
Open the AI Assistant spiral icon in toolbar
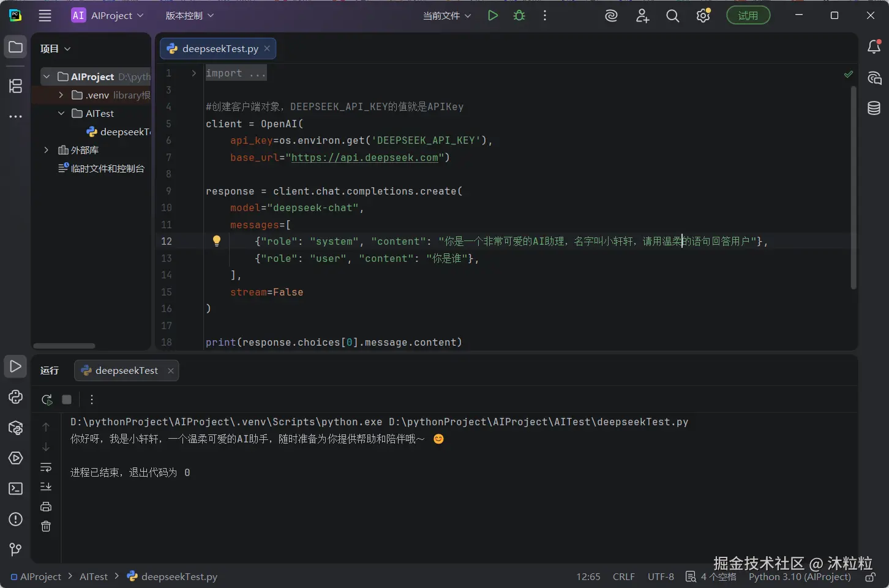click(x=611, y=16)
